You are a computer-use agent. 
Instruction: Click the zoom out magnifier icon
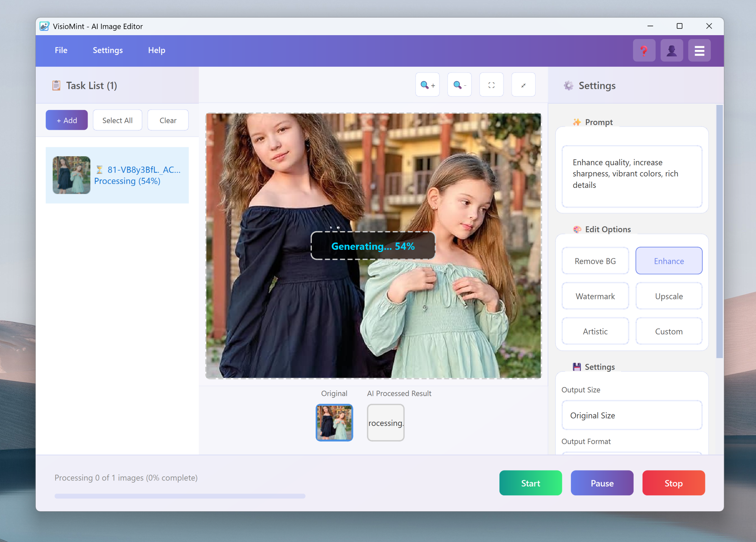459,85
